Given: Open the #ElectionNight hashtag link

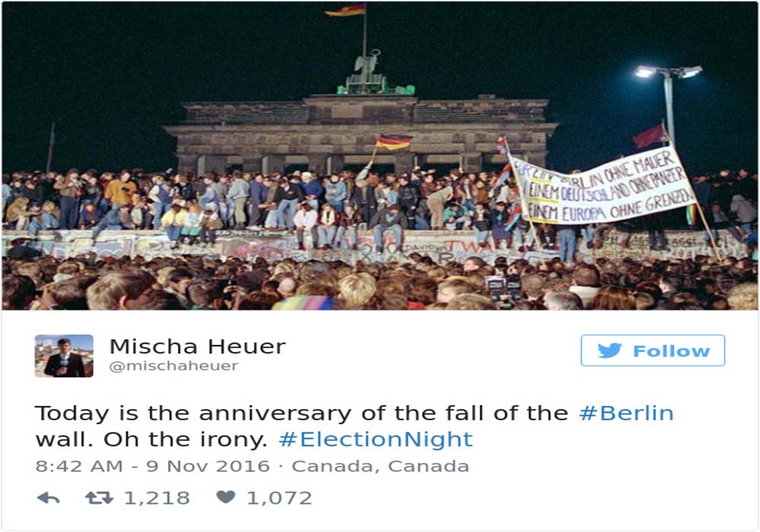Looking at the screenshot, I should (x=375, y=439).
